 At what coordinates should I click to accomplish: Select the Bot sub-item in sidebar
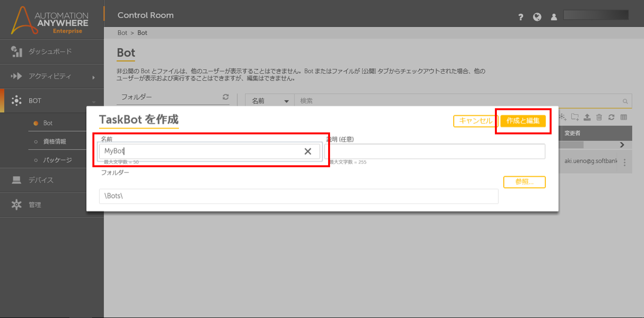pyautogui.click(x=48, y=123)
